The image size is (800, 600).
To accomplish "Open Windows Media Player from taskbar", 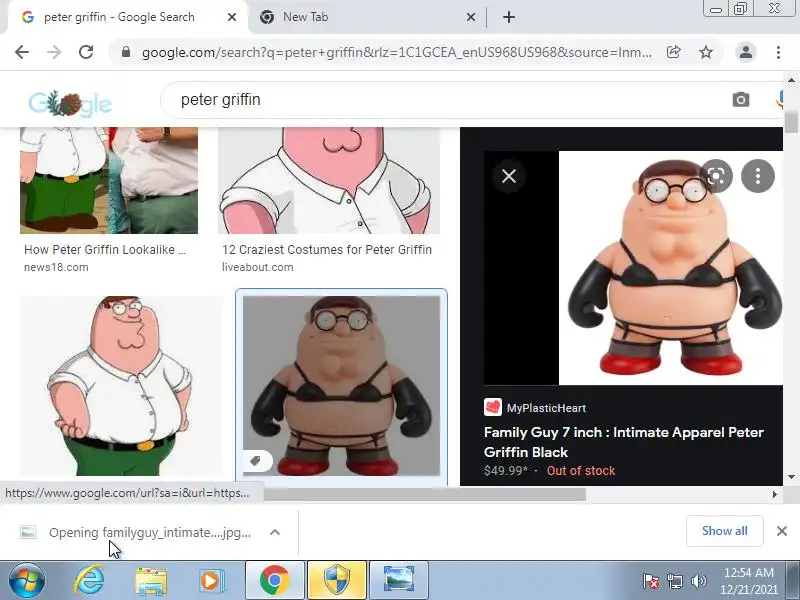I will pyautogui.click(x=210, y=581).
